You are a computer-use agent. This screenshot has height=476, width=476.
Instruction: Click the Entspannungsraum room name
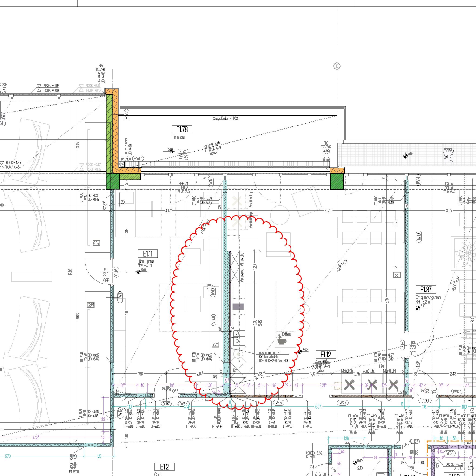pyautogui.click(x=428, y=297)
